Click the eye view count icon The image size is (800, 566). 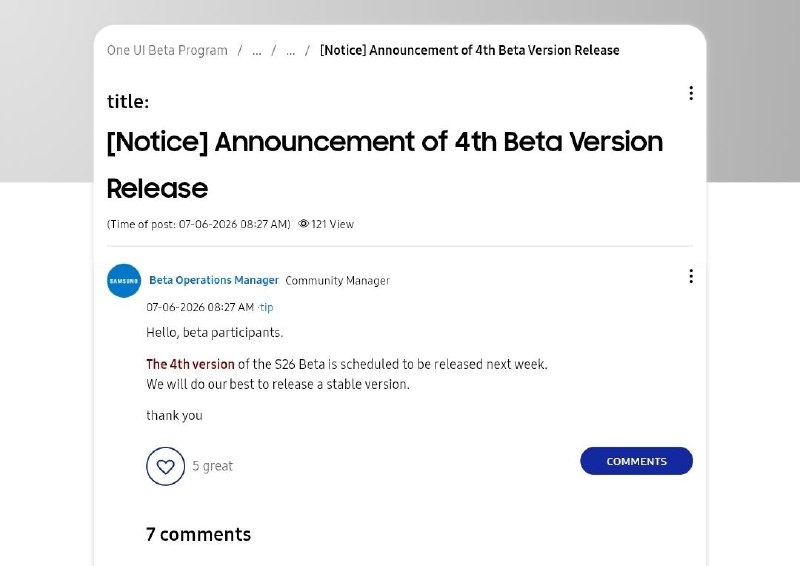pos(304,224)
